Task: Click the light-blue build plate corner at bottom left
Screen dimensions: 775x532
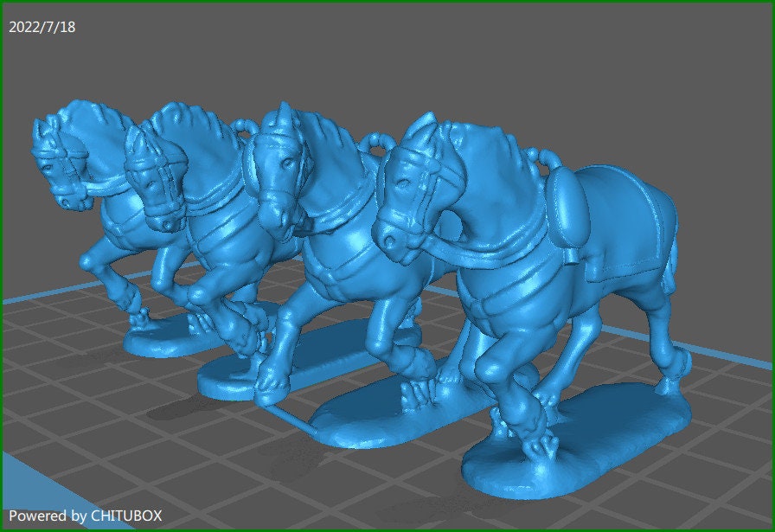Action: click(x=35, y=493)
